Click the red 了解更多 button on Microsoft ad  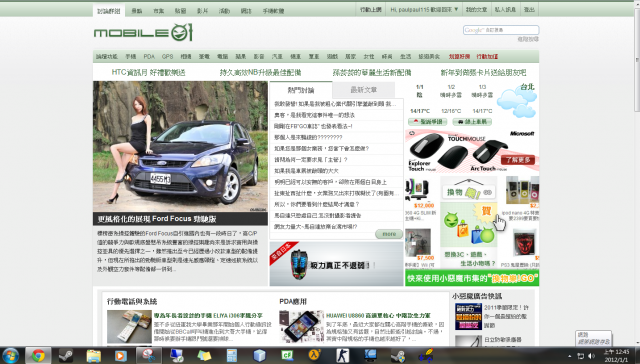tap(518, 160)
